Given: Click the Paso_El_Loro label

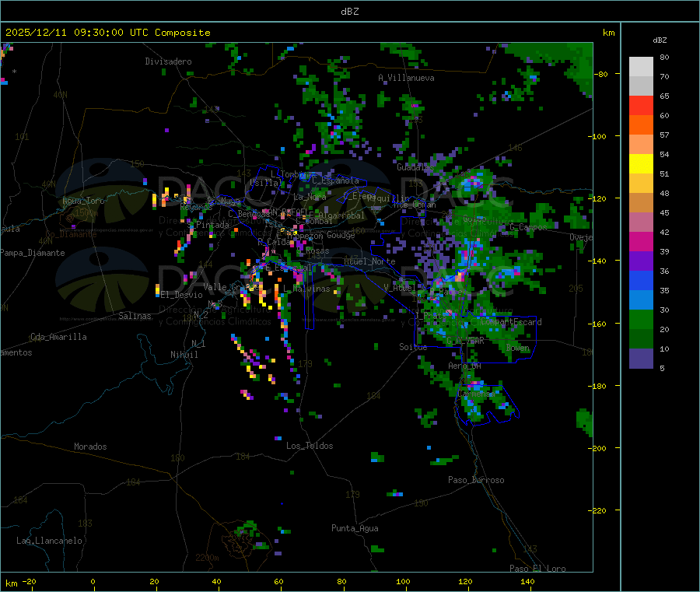Looking at the screenshot, I should pyautogui.click(x=538, y=569).
